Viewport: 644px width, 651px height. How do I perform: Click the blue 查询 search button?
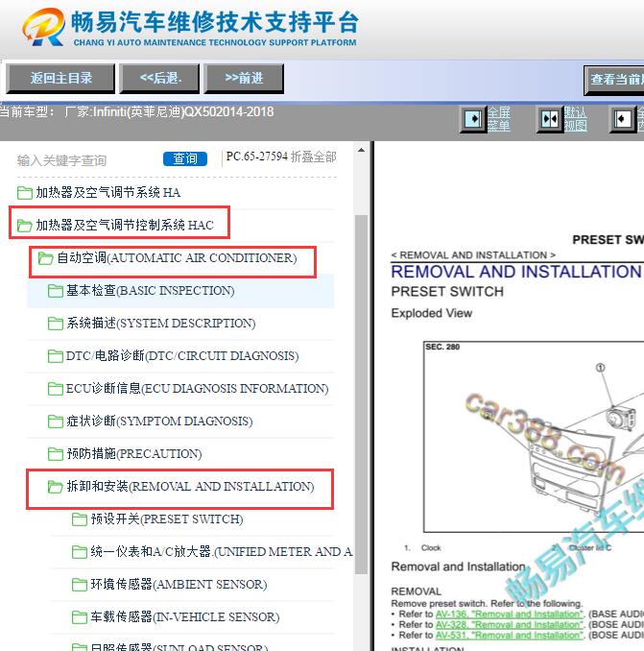185,158
